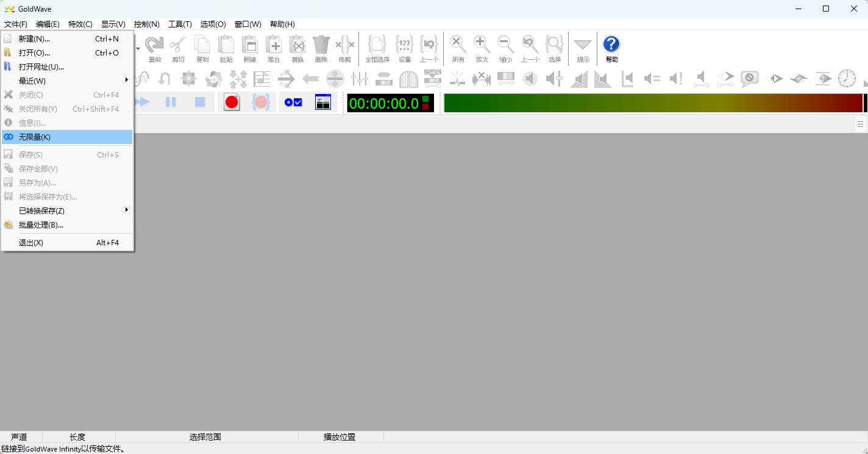Screen dimensions: 868x454
Task: Open the 编辑(E) menu
Action: click(48, 24)
